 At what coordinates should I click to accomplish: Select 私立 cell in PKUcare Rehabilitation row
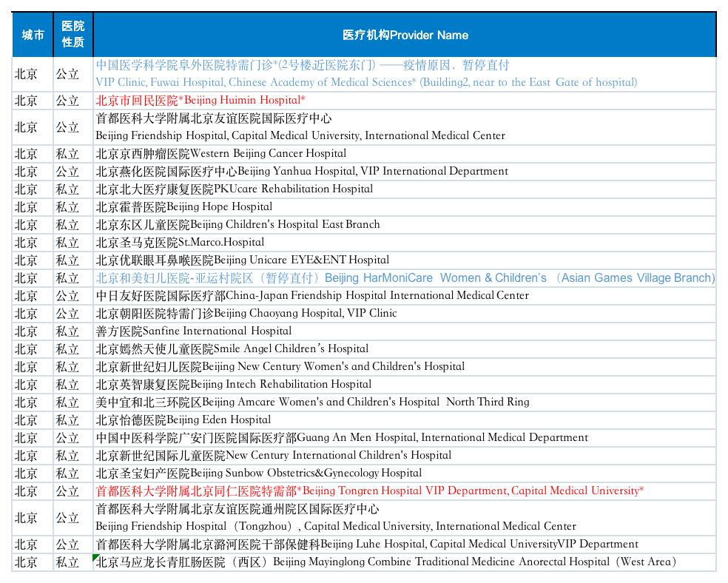[73, 189]
